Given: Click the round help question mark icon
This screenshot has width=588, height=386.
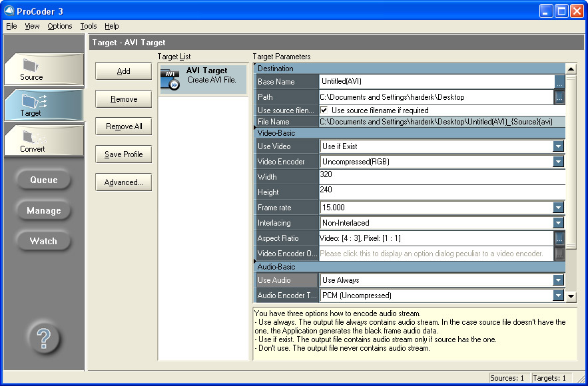Looking at the screenshot, I should click(43, 339).
